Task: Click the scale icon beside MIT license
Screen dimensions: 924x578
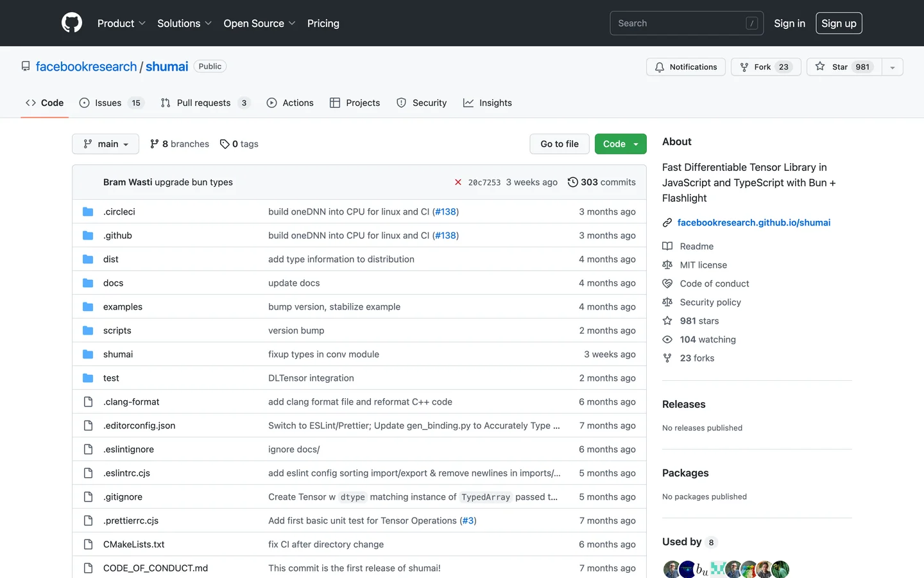Action: tap(667, 265)
